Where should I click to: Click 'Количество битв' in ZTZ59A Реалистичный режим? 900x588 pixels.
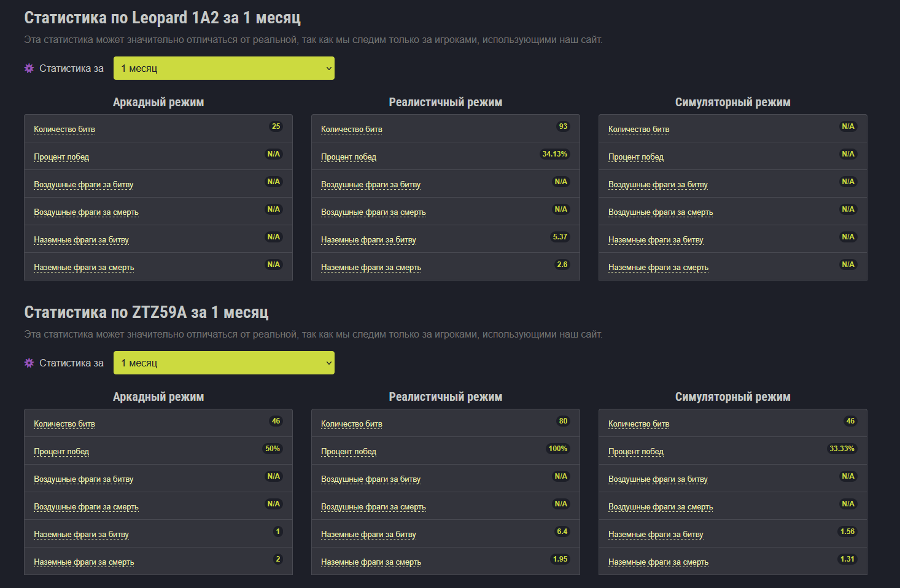tap(352, 424)
